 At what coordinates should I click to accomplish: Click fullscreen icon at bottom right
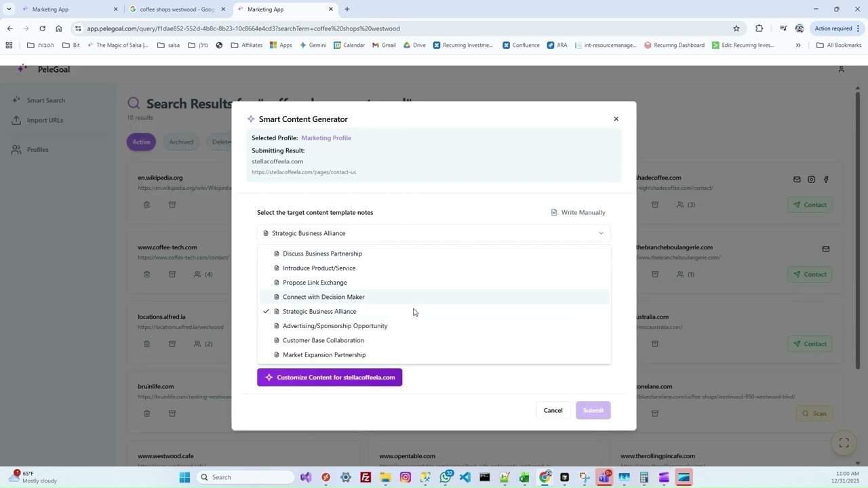[844, 443]
